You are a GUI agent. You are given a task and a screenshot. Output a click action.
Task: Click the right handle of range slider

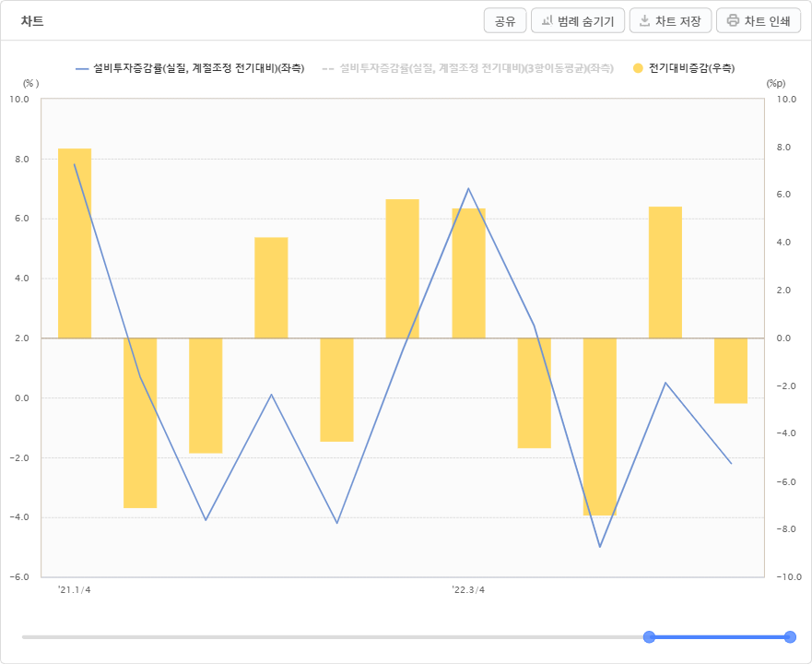790,637
